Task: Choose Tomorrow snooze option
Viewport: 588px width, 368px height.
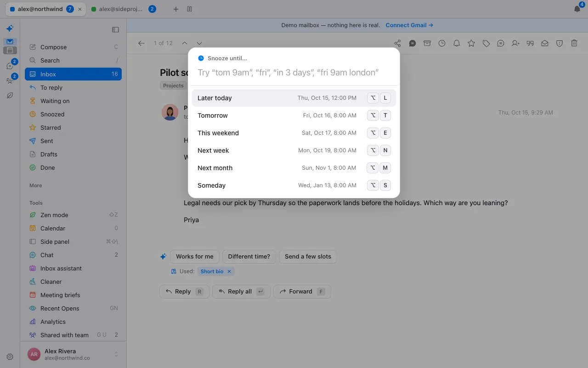Action: tap(294, 115)
